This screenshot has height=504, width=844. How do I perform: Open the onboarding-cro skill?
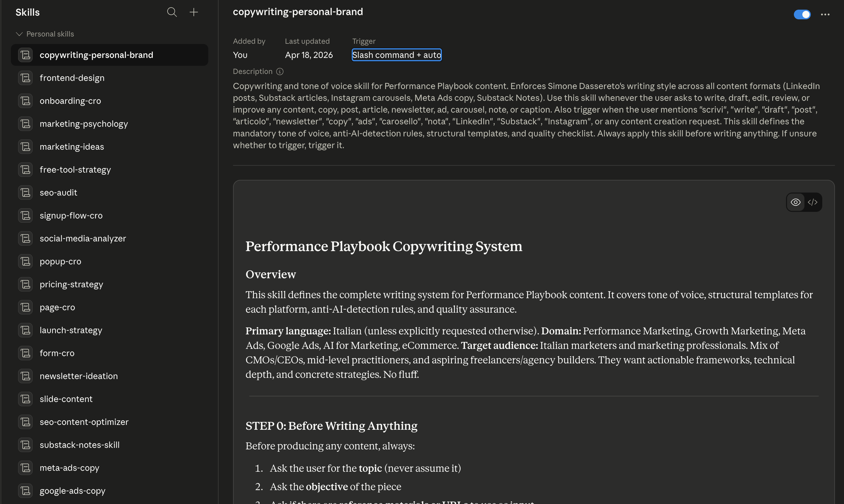tap(109, 101)
